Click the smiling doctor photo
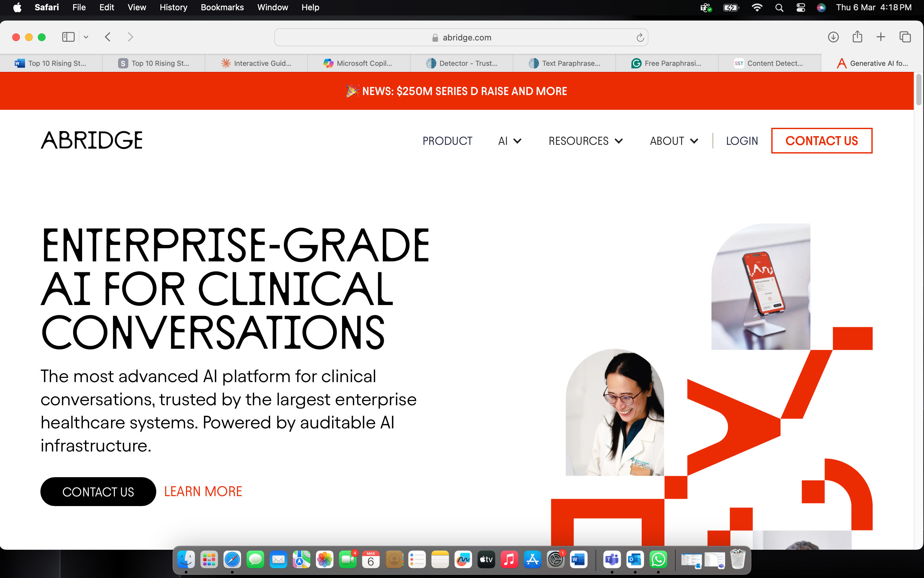Screen dimensions: 924x578 (x=615, y=412)
